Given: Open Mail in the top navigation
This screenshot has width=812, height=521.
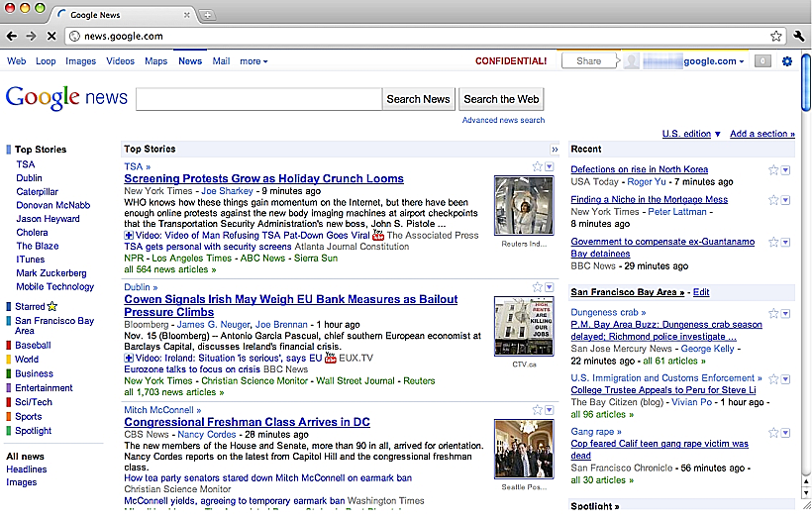Looking at the screenshot, I should pyautogui.click(x=221, y=61).
